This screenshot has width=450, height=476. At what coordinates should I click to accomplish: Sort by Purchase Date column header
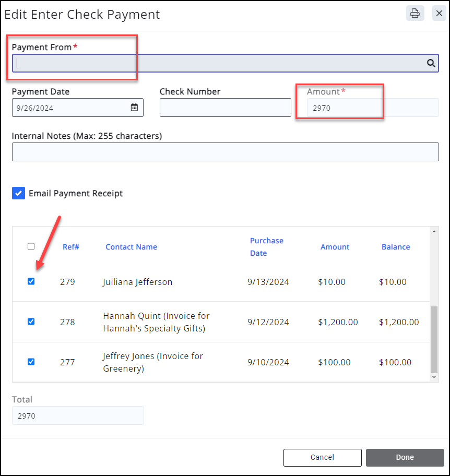(x=266, y=247)
